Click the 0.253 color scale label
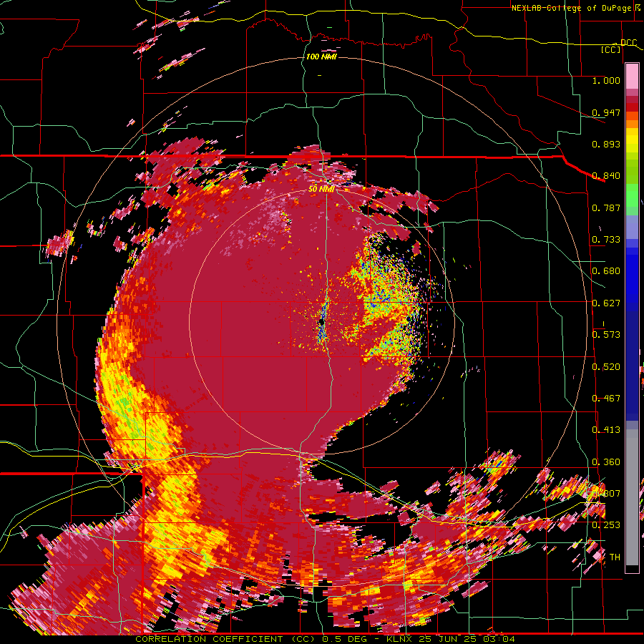Viewport: 644px width, 644px height. click(x=606, y=525)
